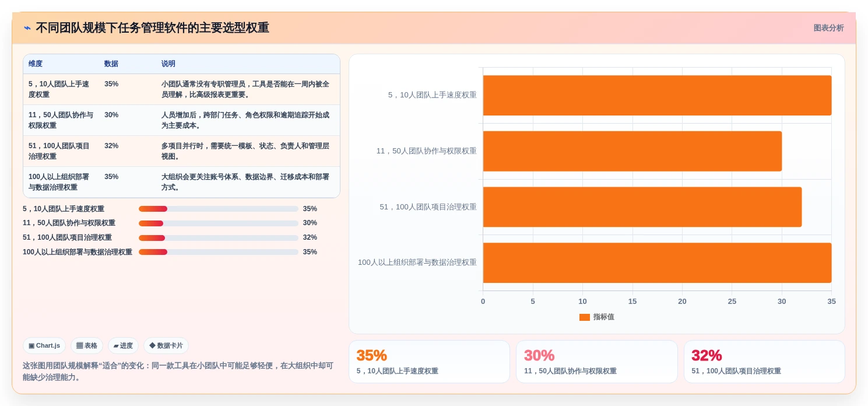Click the 35% data card

[x=429, y=362]
